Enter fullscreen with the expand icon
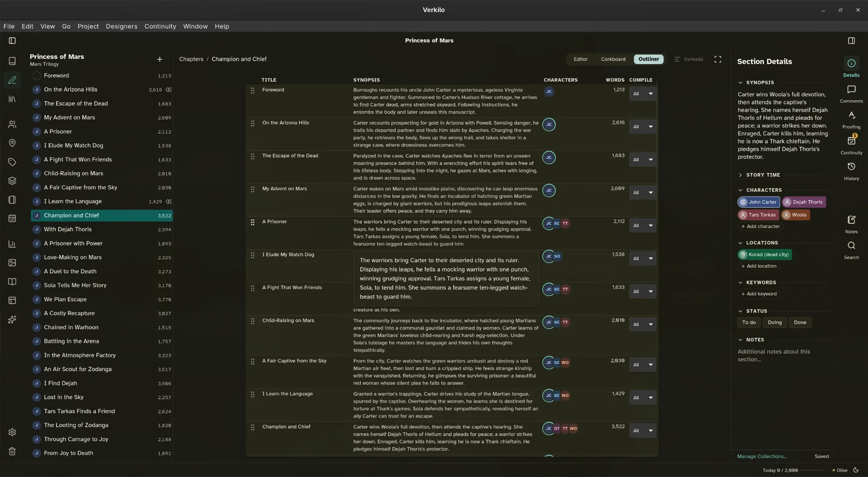Viewport: 868px width, 477px height. coord(718,59)
